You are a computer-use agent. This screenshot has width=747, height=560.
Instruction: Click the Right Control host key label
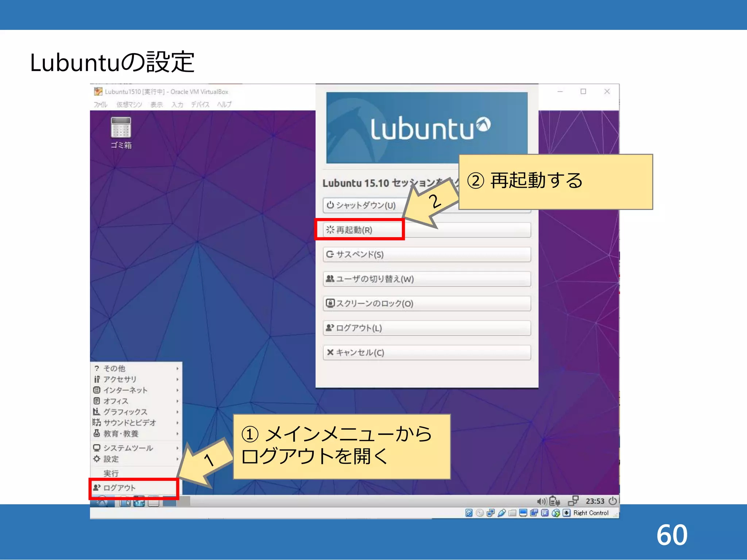click(591, 513)
